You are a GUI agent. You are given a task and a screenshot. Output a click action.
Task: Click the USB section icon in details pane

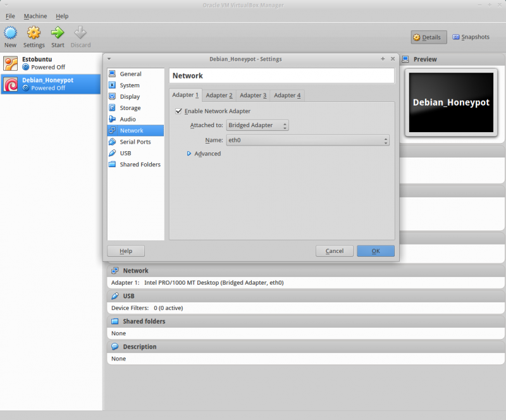coord(114,296)
